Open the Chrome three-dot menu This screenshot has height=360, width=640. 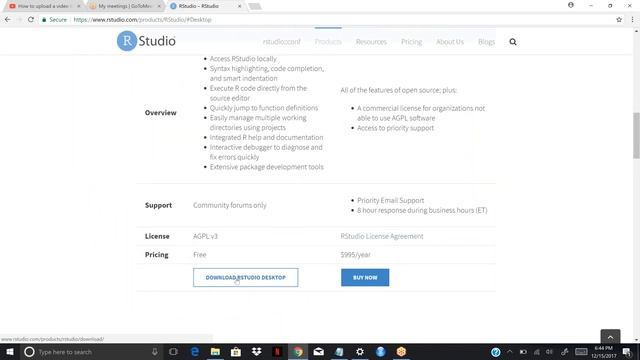(x=632, y=19)
